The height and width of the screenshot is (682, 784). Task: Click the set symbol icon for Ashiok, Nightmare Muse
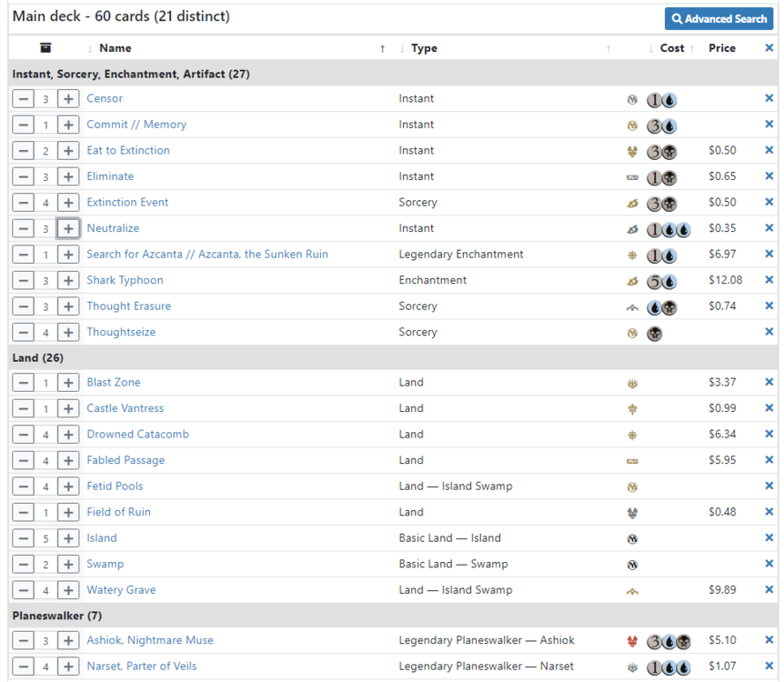tap(632, 641)
